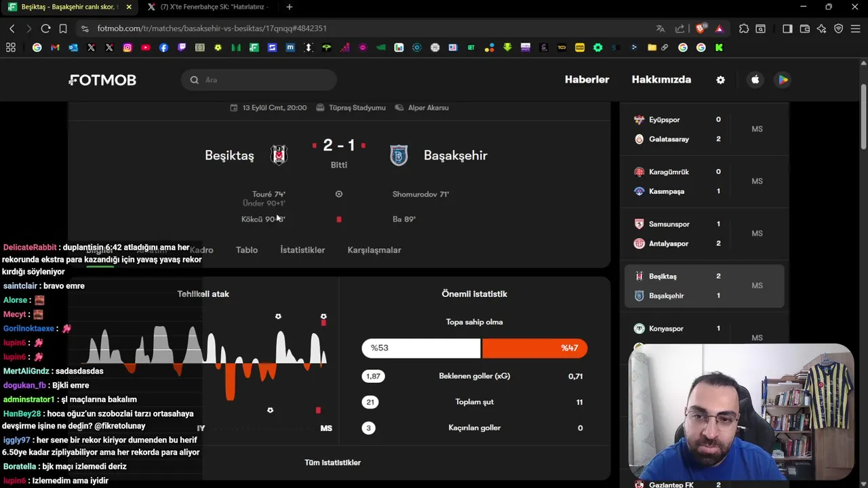
Task: Open the Instagram bookmark
Action: (127, 47)
